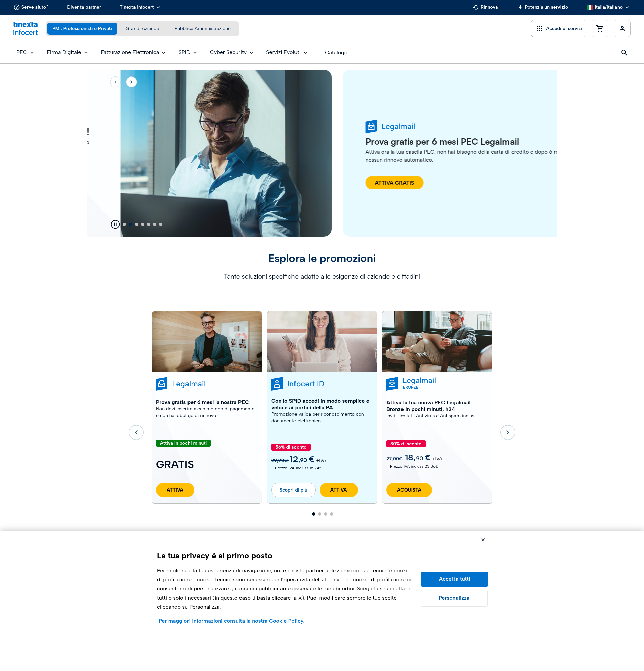
Task: Show next promotions cards
Action: 507,432
